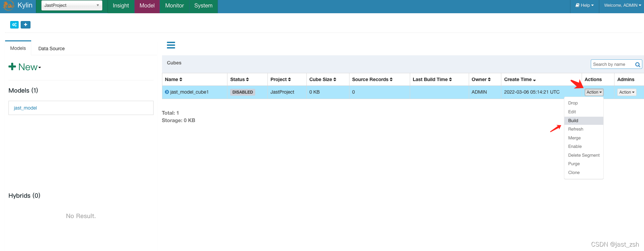Expand the jast_model_cube1 row arrow icon

click(x=167, y=92)
